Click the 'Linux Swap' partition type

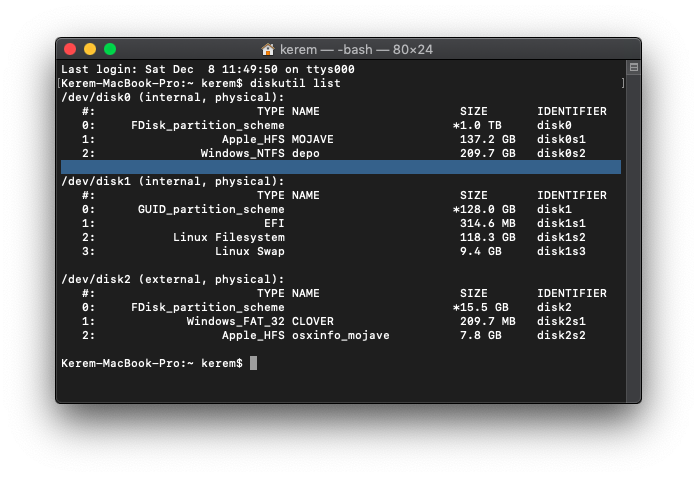(249, 251)
